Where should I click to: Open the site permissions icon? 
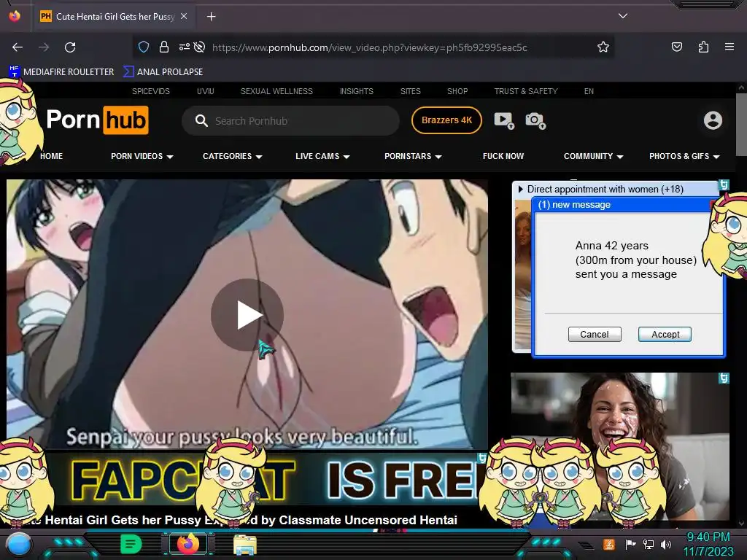tap(184, 47)
